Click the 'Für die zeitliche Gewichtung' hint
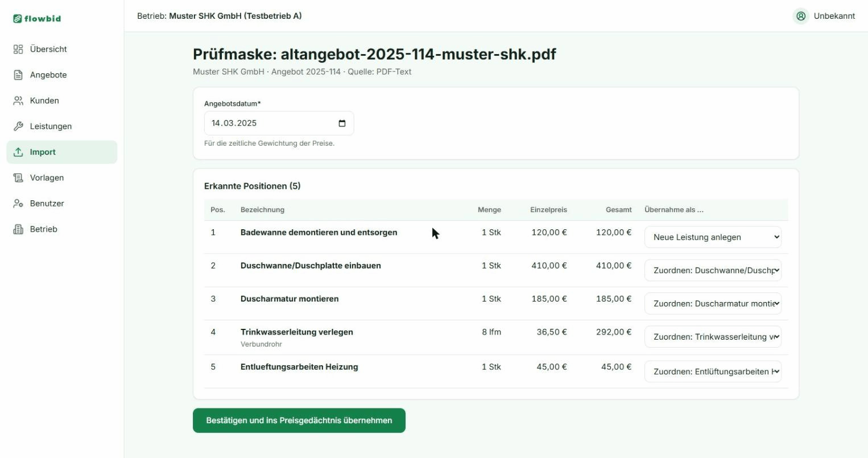868x458 pixels. coord(269,143)
